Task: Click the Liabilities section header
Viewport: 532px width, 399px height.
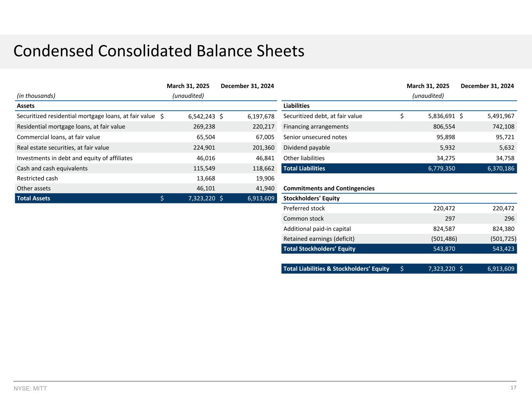Action: tap(296, 106)
